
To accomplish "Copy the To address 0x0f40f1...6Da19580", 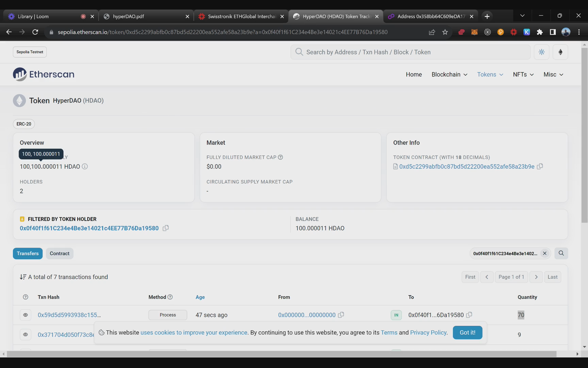I will tap(469, 315).
